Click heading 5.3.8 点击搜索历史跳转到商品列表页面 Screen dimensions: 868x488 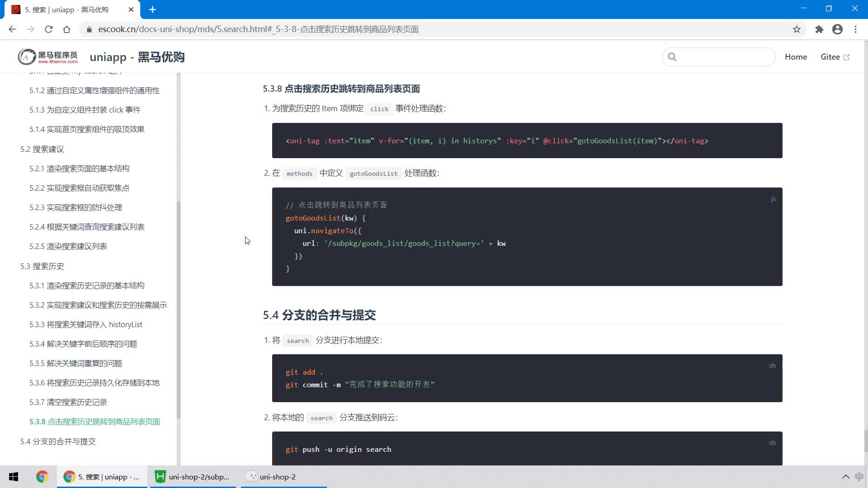pos(341,89)
